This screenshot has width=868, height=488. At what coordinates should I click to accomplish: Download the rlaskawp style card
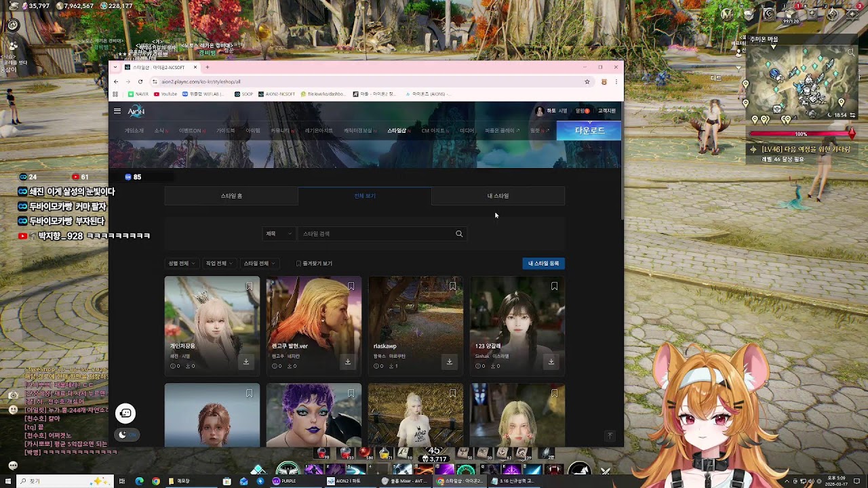pos(450,362)
